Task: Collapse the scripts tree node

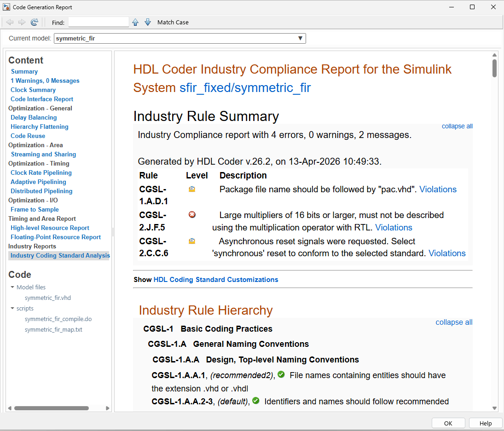Action: pos(12,308)
